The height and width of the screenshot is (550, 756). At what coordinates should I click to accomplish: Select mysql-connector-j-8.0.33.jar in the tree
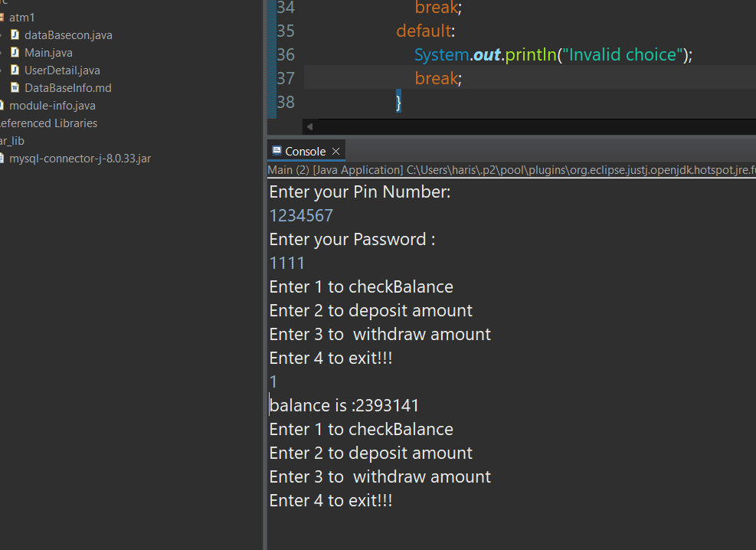pos(80,159)
